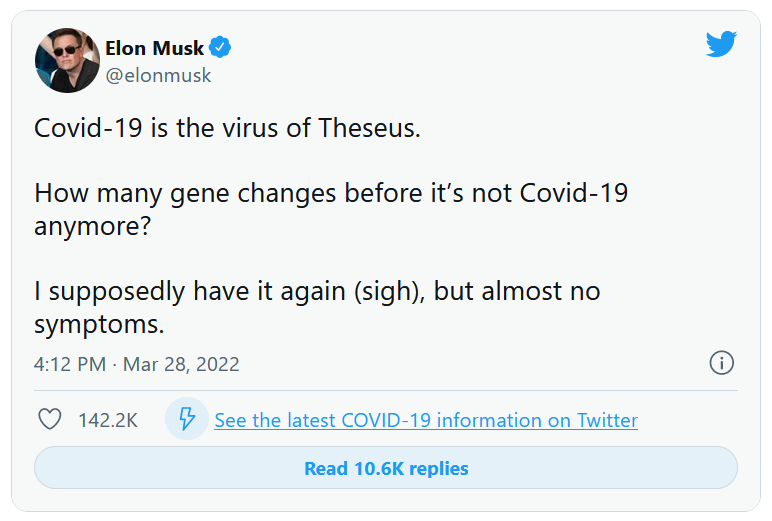Click the Read 10.6K replies button
Viewport: 772px width, 521px height.
click(386, 468)
